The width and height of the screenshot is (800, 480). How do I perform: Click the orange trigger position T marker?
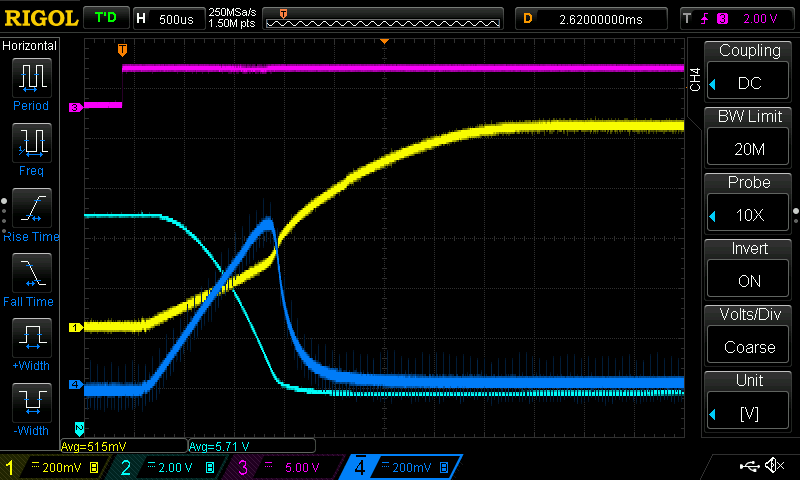[122, 50]
